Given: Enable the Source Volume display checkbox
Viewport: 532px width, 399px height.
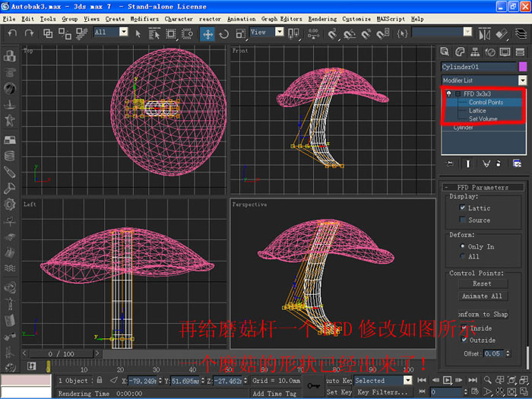Looking at the screenshot, I should pos(462,220).
